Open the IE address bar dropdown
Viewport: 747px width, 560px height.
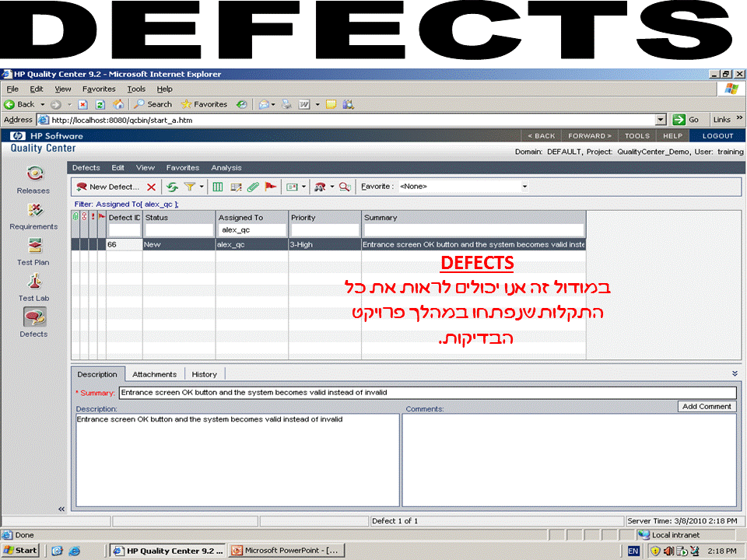661,120
